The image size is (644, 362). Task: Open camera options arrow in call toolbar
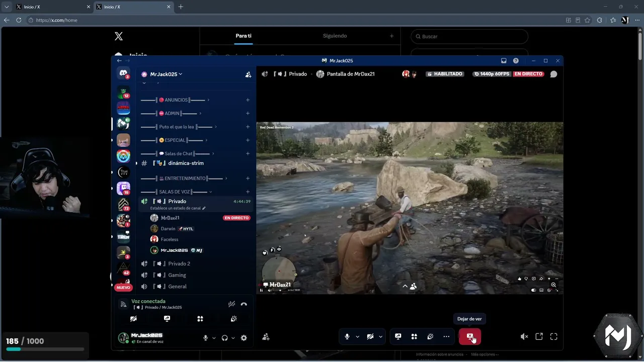coord(381,337)
